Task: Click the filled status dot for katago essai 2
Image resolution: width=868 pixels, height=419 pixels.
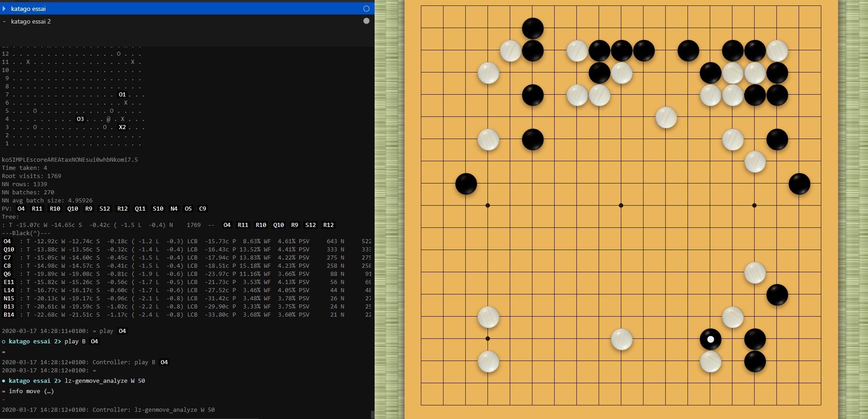Action: click(x=366, y=21)
